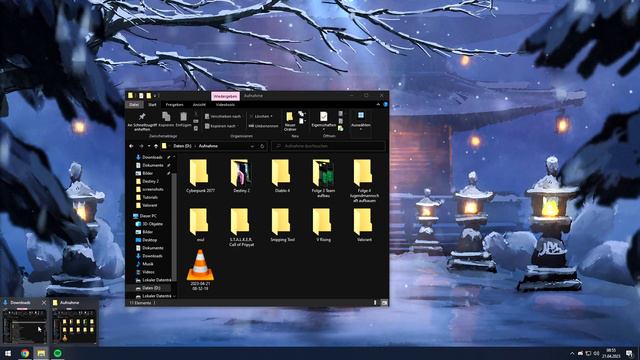Click Kopieren nach in the ribbon
The image size is (640, 360).
221,126
